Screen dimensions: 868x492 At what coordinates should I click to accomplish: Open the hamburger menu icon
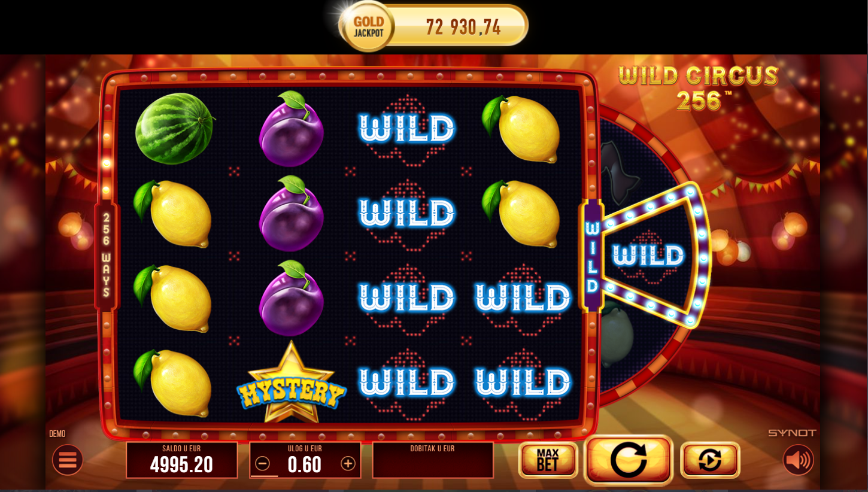68,460
